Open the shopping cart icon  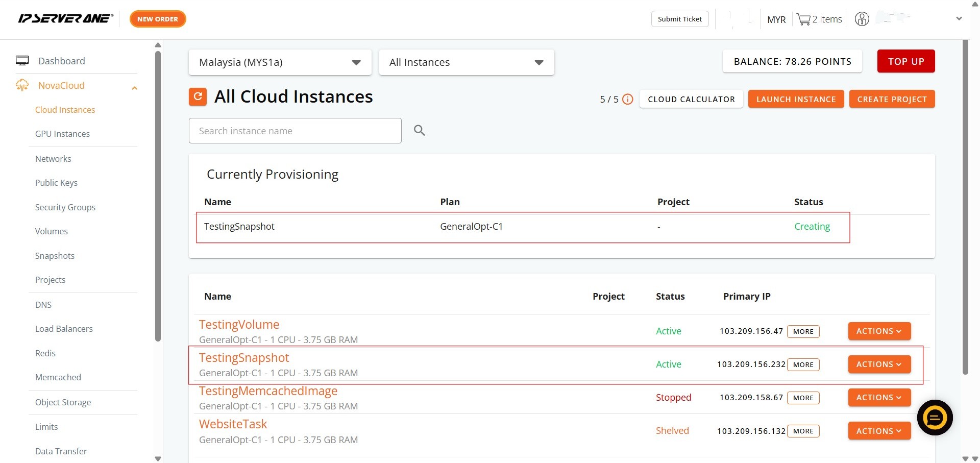pyautogui.click(x=803, y=19)
